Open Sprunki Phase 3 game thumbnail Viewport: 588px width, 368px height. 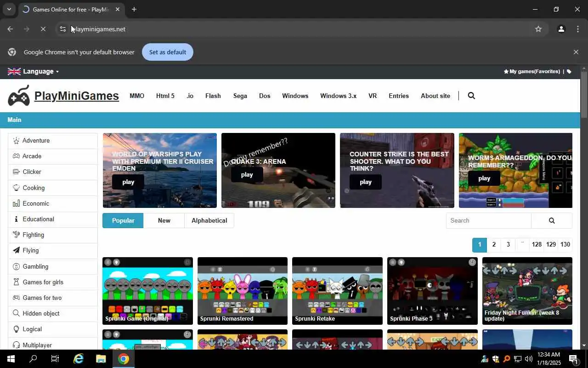tap(432, 291)
